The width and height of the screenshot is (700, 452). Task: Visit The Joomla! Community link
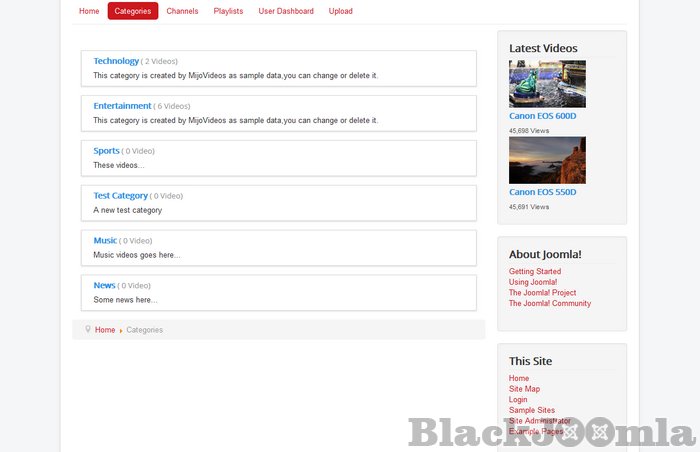point(550,303)
